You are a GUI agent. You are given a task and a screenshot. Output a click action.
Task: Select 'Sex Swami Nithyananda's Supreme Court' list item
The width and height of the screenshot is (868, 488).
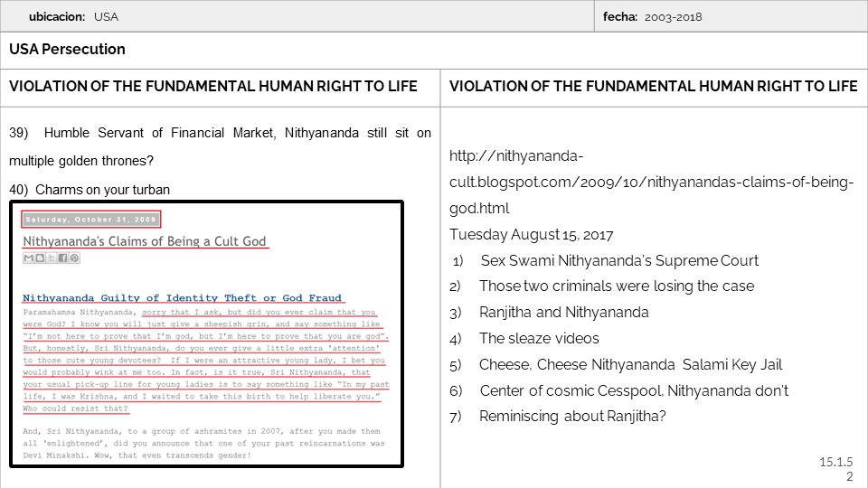click(x=619, y=260)
